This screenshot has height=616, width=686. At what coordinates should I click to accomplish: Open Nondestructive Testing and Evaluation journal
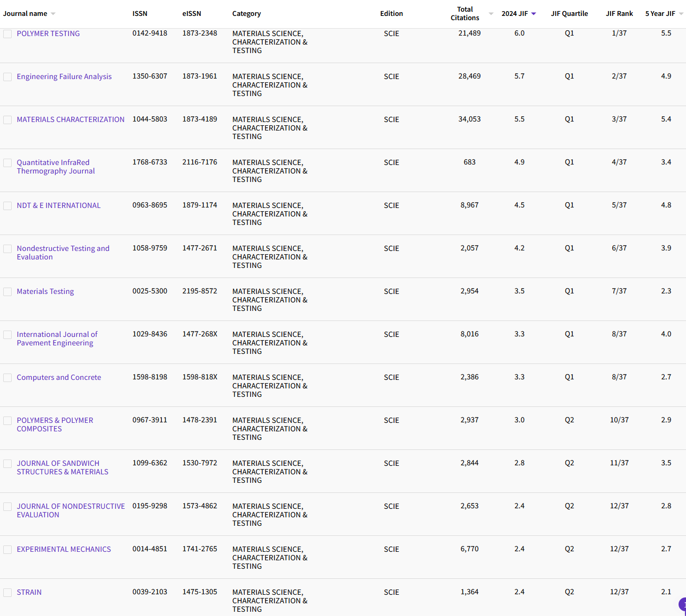tap(63, 253)
